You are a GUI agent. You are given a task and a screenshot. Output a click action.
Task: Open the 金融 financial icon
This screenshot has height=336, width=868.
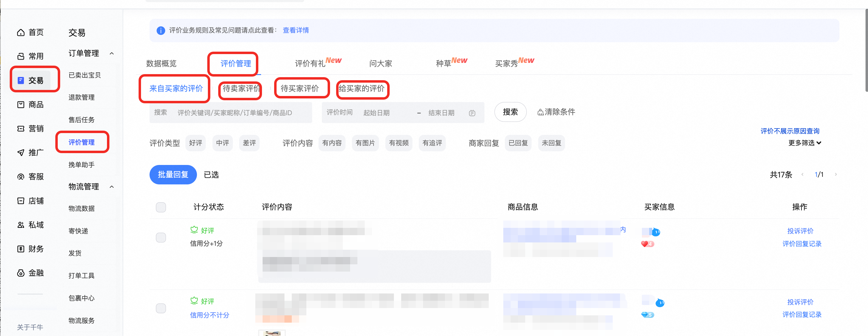tap(21, 273)
